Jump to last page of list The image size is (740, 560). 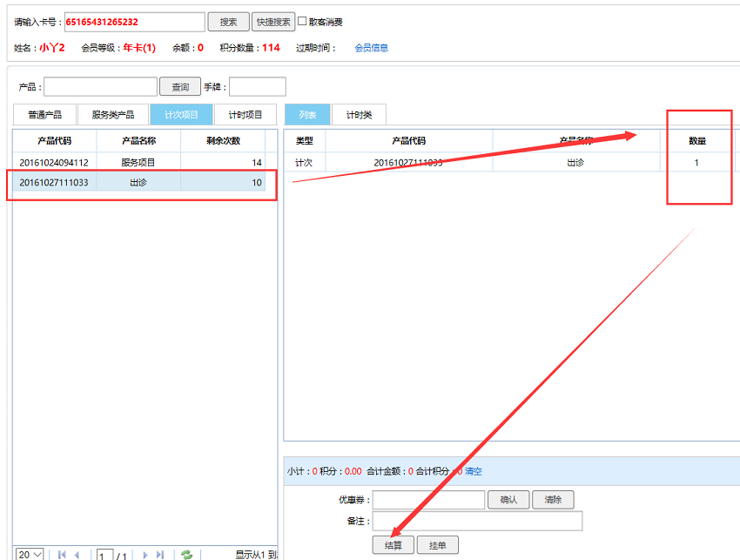[160, 555]
